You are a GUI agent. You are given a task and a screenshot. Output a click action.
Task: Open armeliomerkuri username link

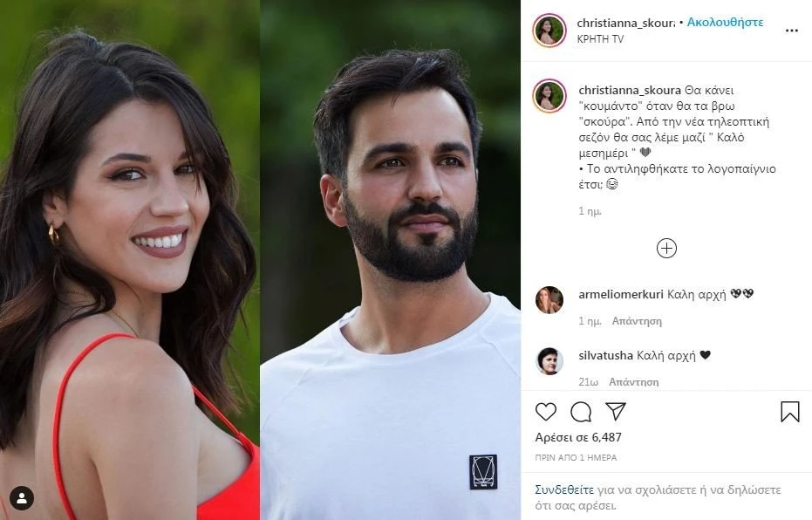[x=620, y=294]
